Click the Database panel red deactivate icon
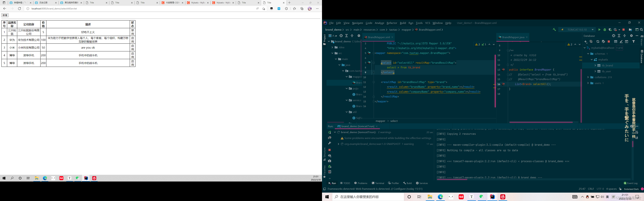Image resolution: width=644 pixels, height=201 pixels. point(609,42)
